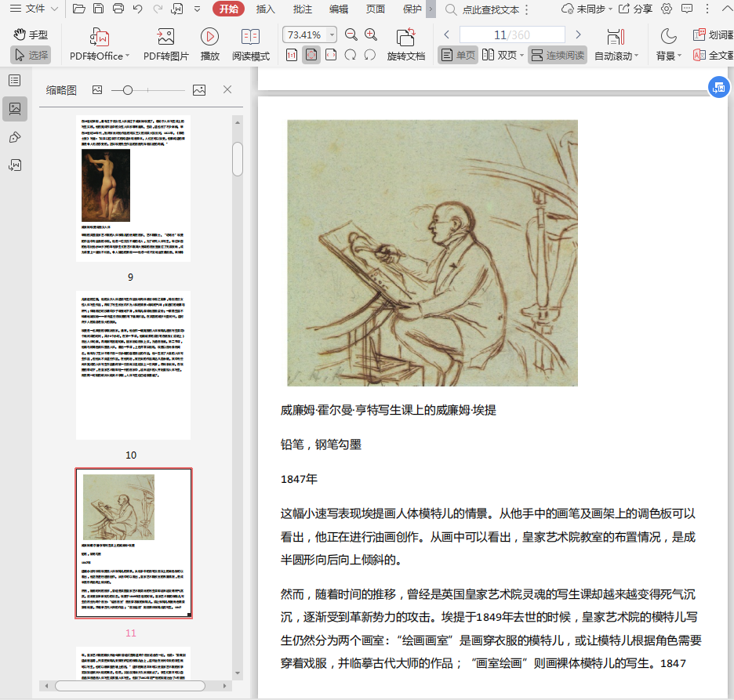Show more ribbon tabs via the arrow
The width and height of the screenshot is (734, 700).
click(431, 9)
